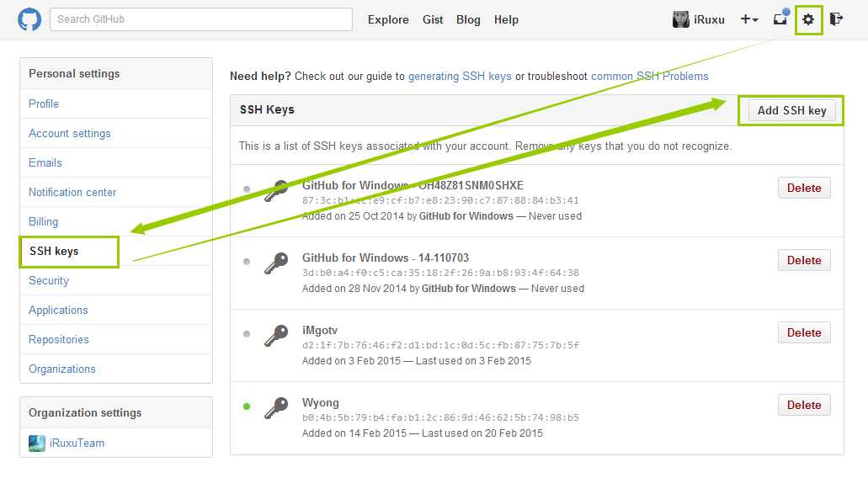This screenshot has width=868, height=478.
Task: Click the iRuxu user avatar
Action: point(680,19)
